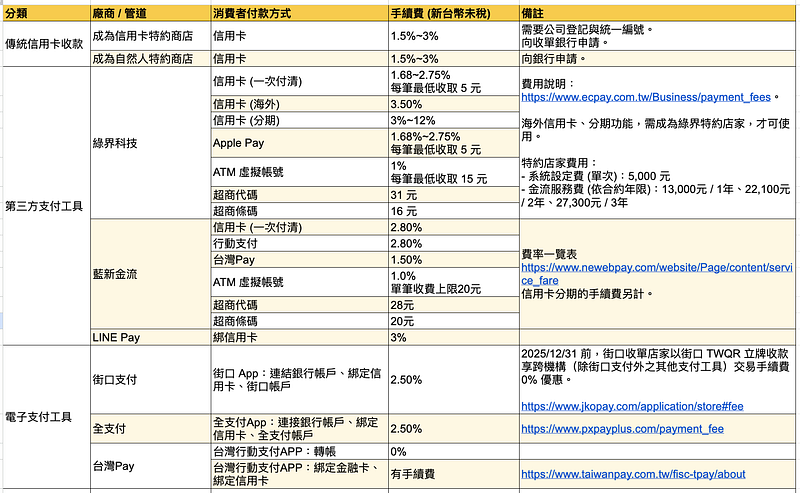
Task: Select the 台灣行動支付APP：轉帳 cell
Action: click(x=299, y=452)
